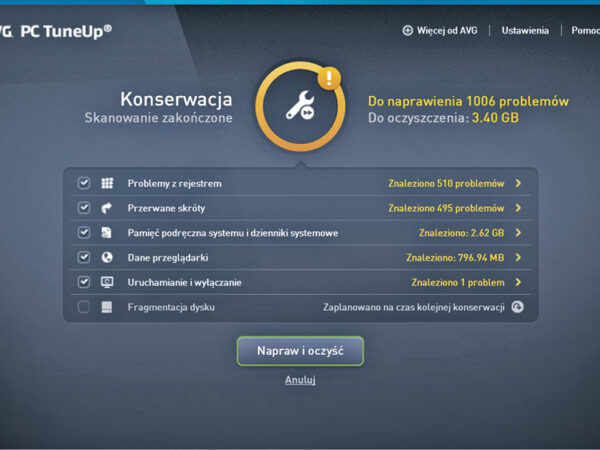Click the browser data globe icon
This screenshot has height=450, width=600.
coord(107,257)
